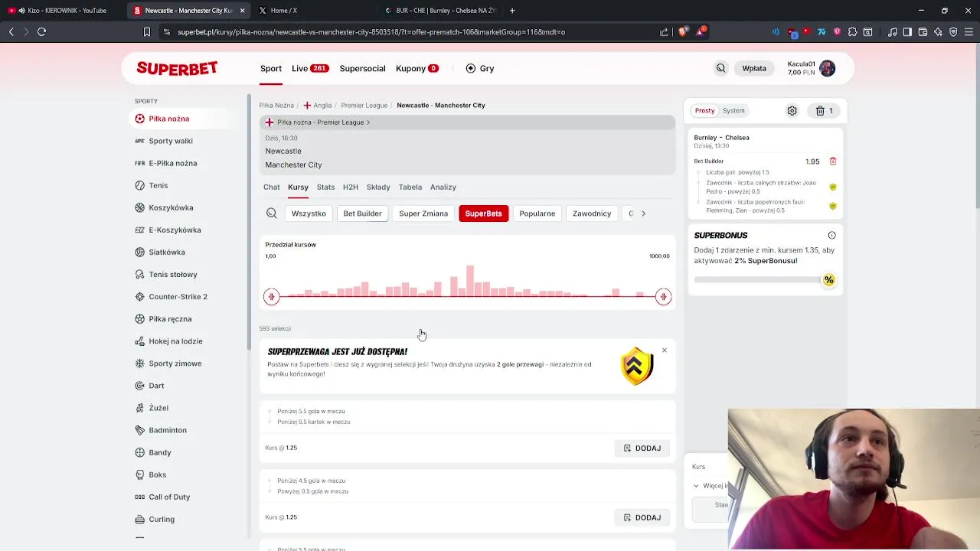
Task: Reload the page with refresh icon
Action: click(42, 32)
